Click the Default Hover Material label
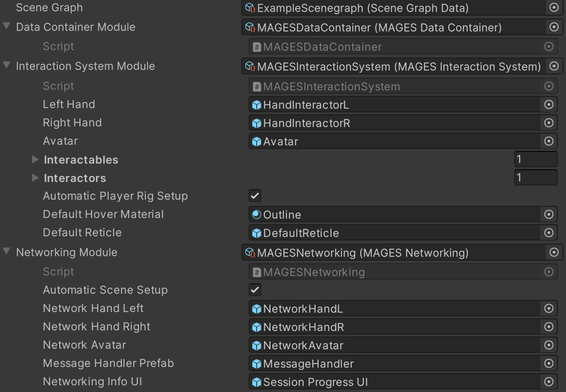The width and height of the screenshot is (566, 392). coord(103,214)
